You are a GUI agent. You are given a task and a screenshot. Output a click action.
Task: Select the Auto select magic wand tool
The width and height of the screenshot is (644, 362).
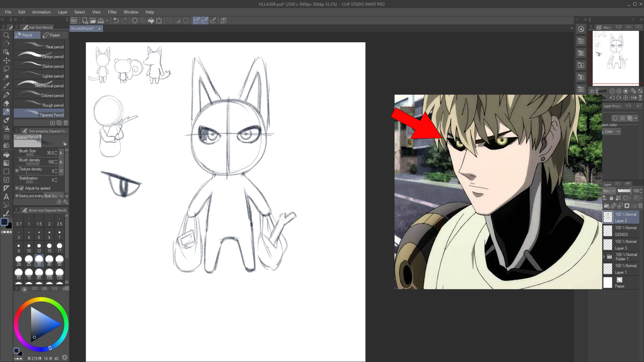6,77
